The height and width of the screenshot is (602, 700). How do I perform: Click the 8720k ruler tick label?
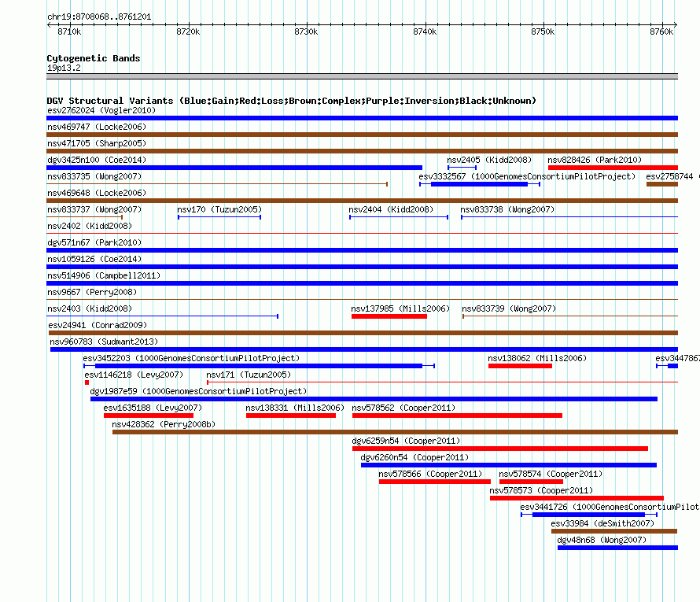coord(188,31)
